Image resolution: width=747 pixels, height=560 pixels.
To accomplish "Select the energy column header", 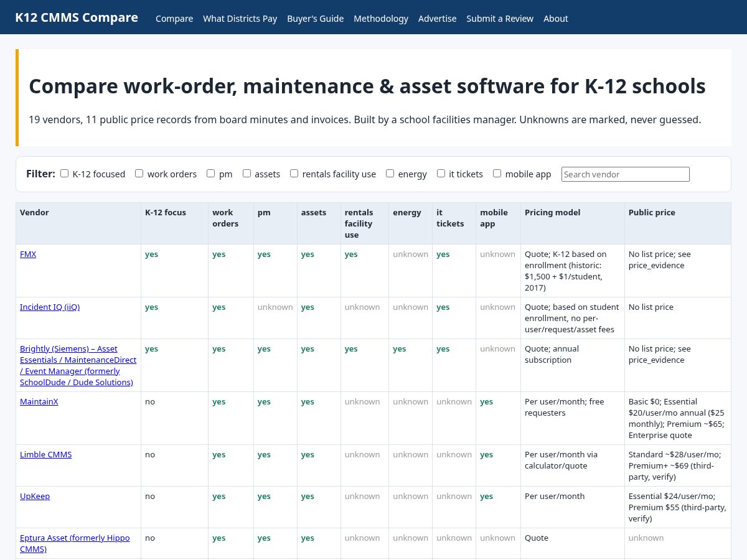I will click(x=411, y=223).
